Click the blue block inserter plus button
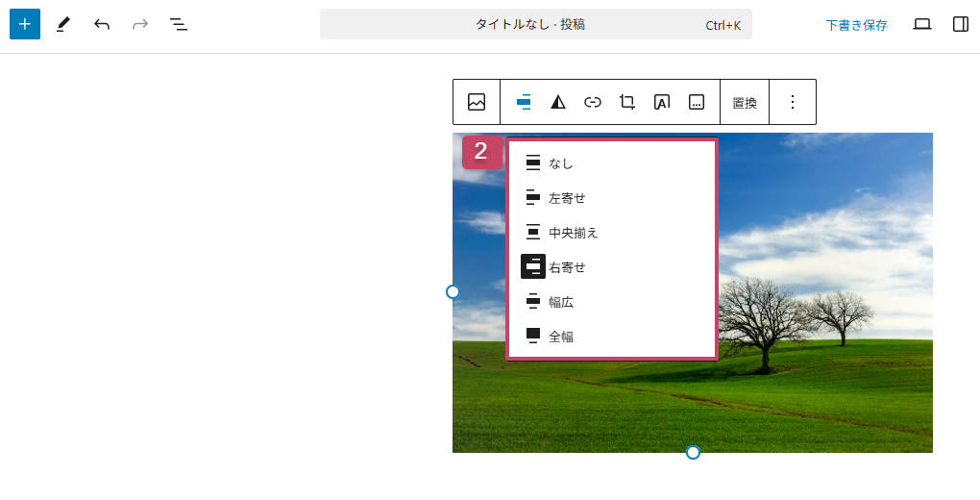Viewport: 980px width, 500px height. tap(25, 24)
